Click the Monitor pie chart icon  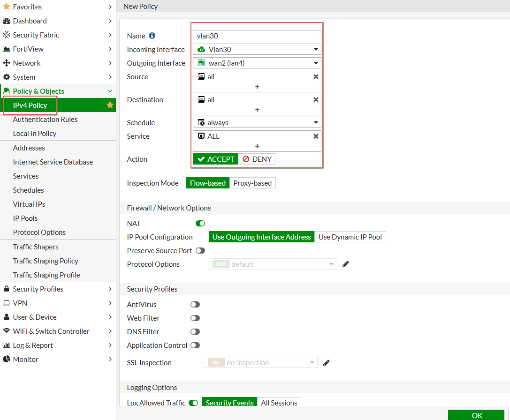[x=6, y=359]
